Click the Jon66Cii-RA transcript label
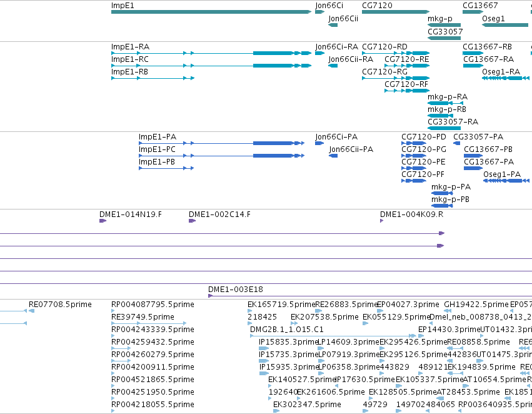Viewport: 532px width, 414px height. 351,59
